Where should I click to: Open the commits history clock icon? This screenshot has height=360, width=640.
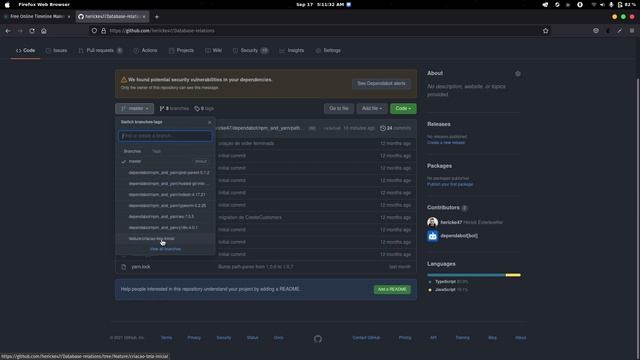click(x=382, y=128)
